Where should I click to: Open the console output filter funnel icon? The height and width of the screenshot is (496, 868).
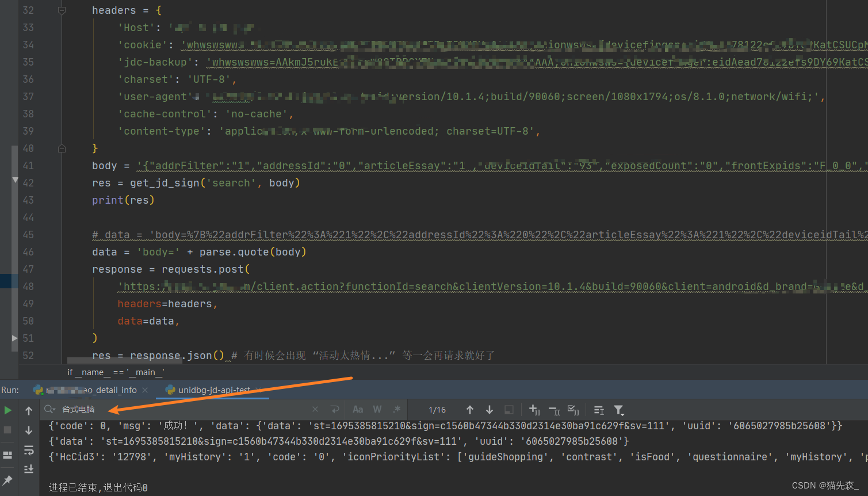click(x=619, y=410)
